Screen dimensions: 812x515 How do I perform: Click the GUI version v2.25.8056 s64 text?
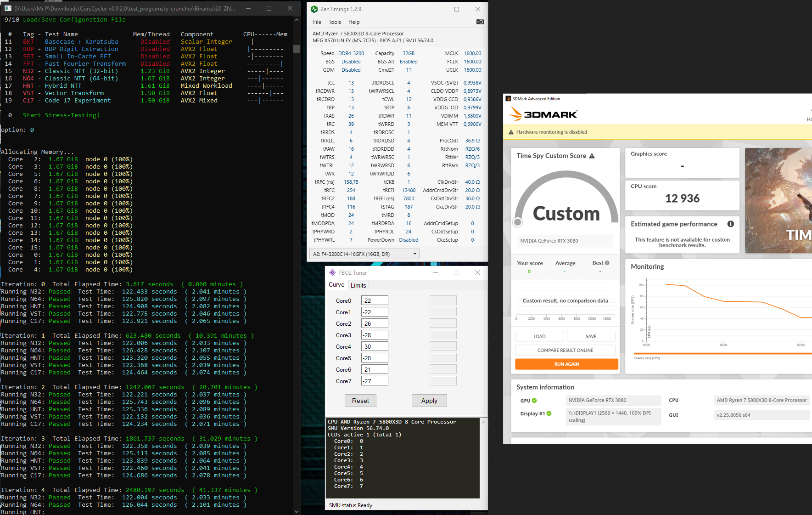pyautogui.click(x=734, y=415)
